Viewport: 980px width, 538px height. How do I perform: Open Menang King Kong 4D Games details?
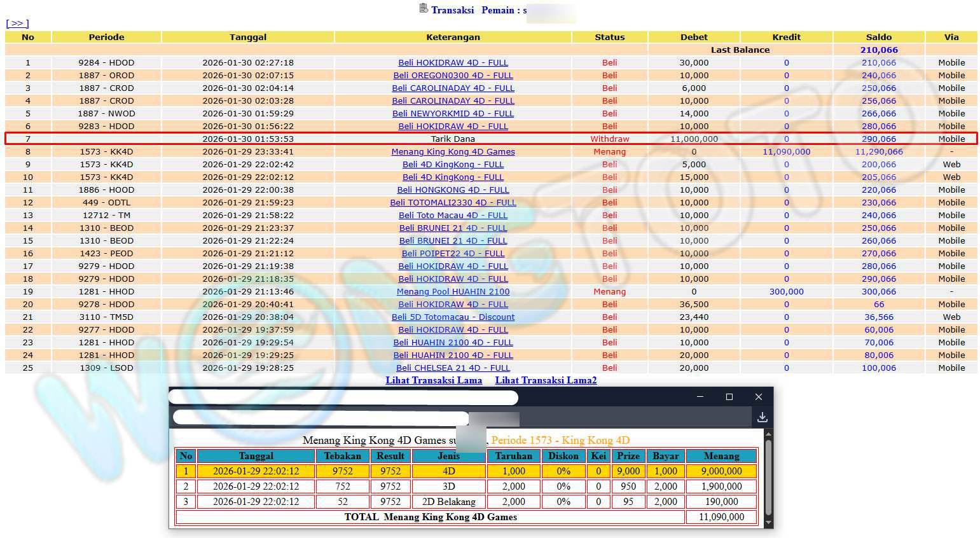(x=453, y=152)
